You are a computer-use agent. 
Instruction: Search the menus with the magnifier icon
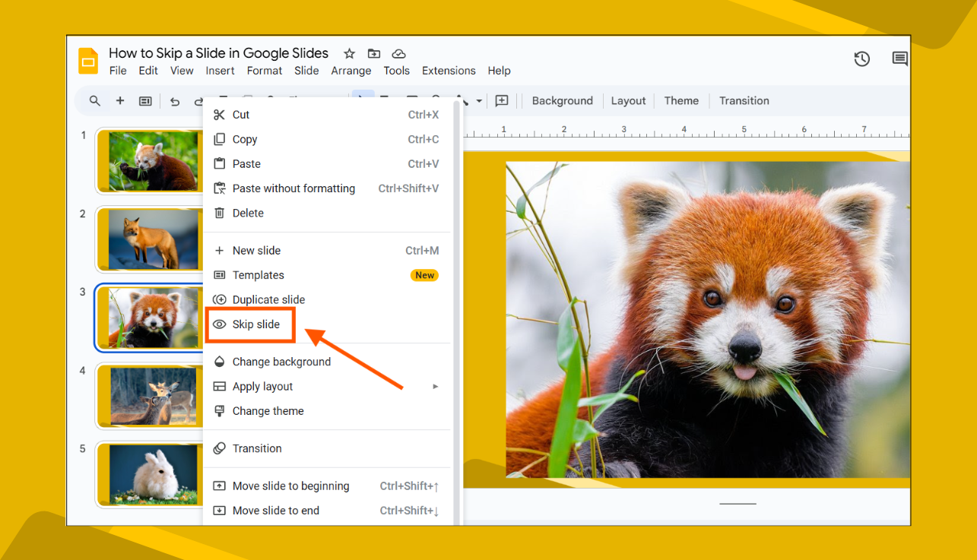pyautogui.click(x=96, y=100)
